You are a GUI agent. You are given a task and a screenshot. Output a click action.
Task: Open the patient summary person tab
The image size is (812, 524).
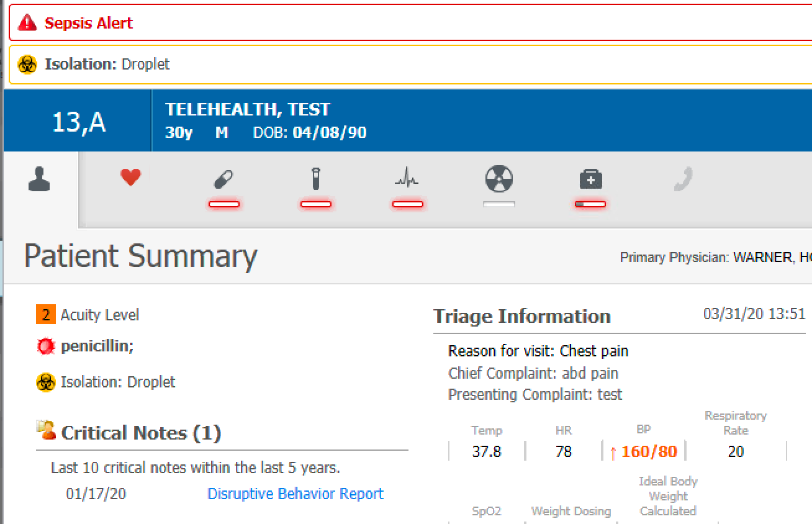[40, 179]
